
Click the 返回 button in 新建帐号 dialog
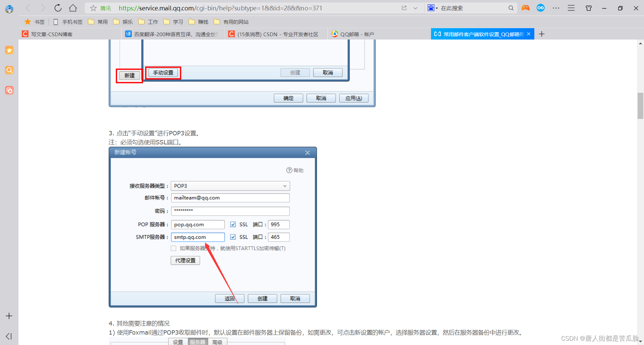[x=230, y=298]
